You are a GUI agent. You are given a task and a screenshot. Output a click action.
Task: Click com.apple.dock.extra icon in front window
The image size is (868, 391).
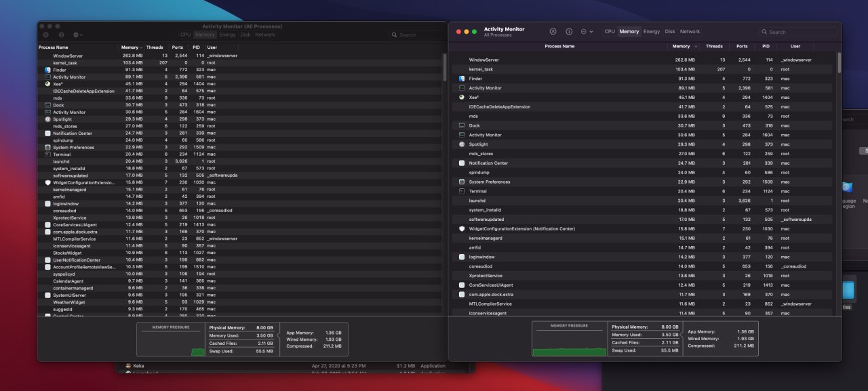click(462, 295)
